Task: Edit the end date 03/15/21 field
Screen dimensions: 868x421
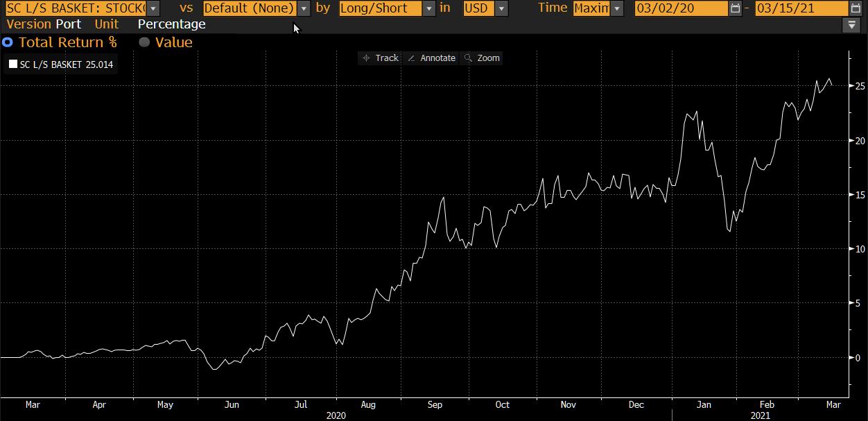Action: tap(801, 8)
